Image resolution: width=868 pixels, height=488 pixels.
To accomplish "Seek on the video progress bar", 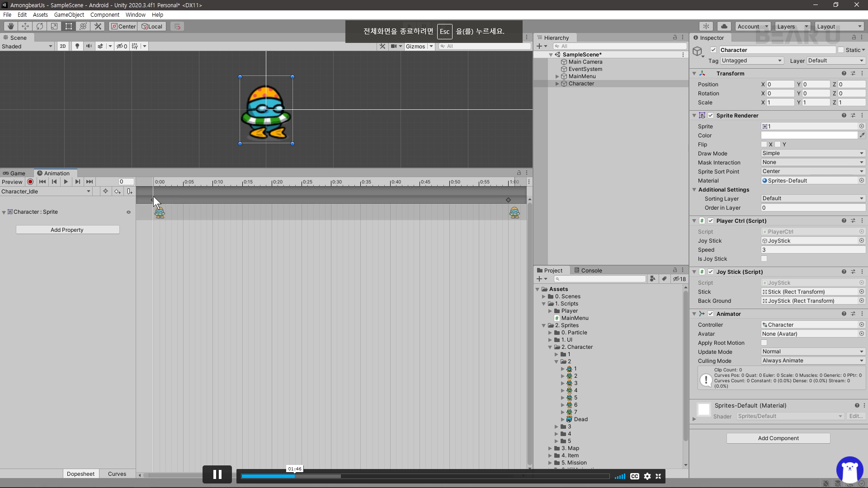I will pos(425,476).
